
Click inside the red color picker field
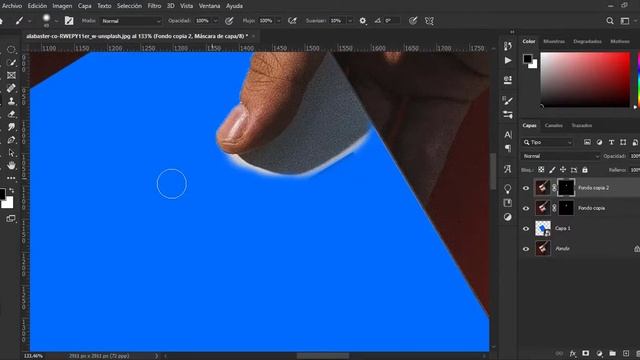[x=585, y=80]
